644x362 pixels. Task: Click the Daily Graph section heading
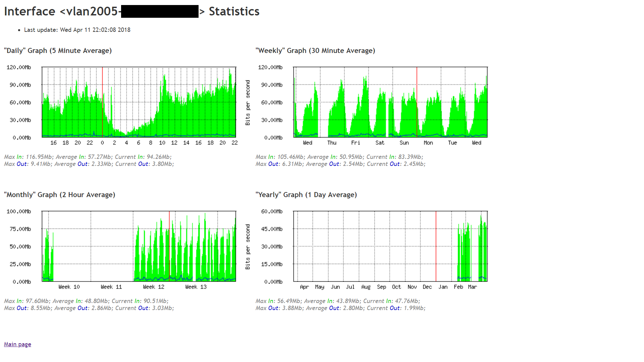click(x=58, y=51)
